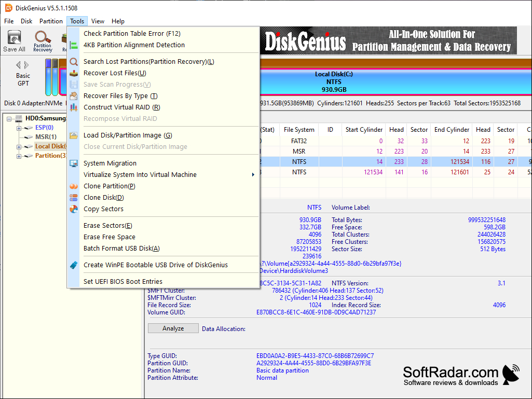532x399 pixels.
Task: Select Partition(3) in the disk tree
Action: tap(51, 156)
